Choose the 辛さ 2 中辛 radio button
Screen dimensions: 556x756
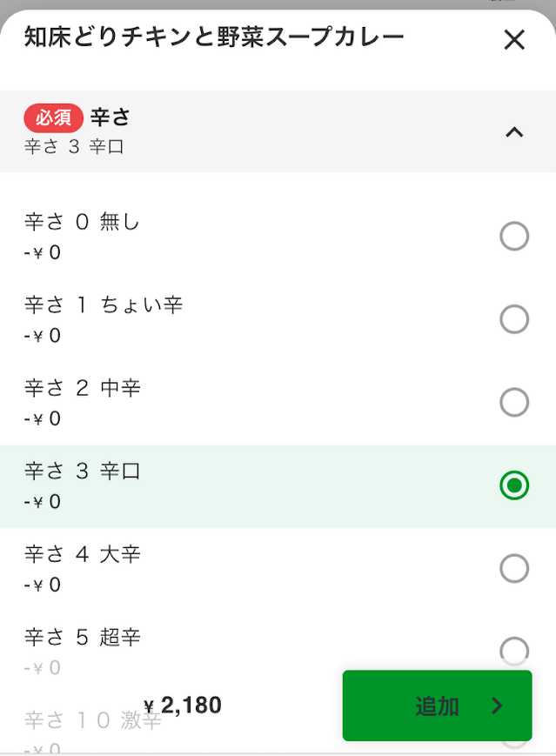point(514,402)
